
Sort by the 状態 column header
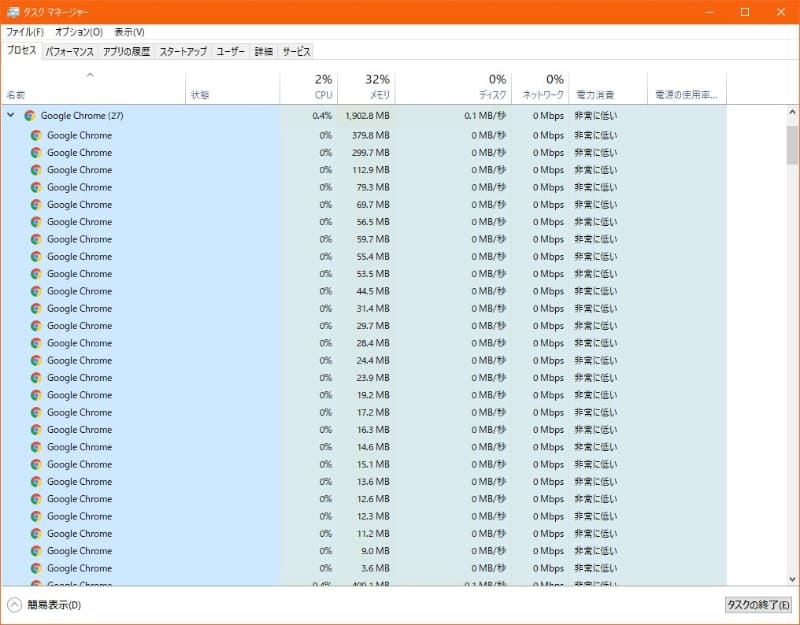(233, 87)
